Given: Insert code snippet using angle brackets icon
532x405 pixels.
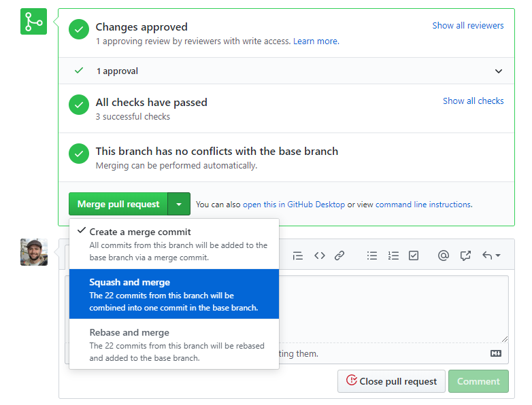Looking at the screenshot, I should (x=320, y=256).
